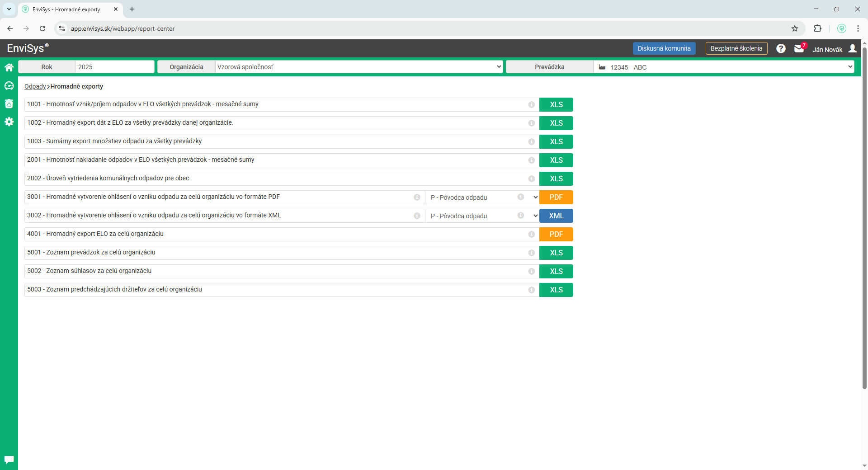The width and height of the screenshot is (868, 470).
Task: Open the home icon in left sidebar
Action: 9,67
